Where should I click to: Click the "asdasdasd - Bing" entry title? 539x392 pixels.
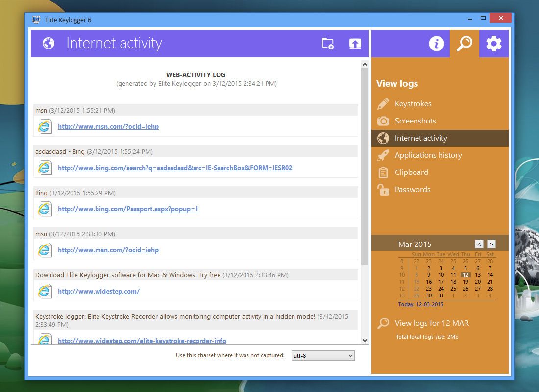[x=60, y=151]
